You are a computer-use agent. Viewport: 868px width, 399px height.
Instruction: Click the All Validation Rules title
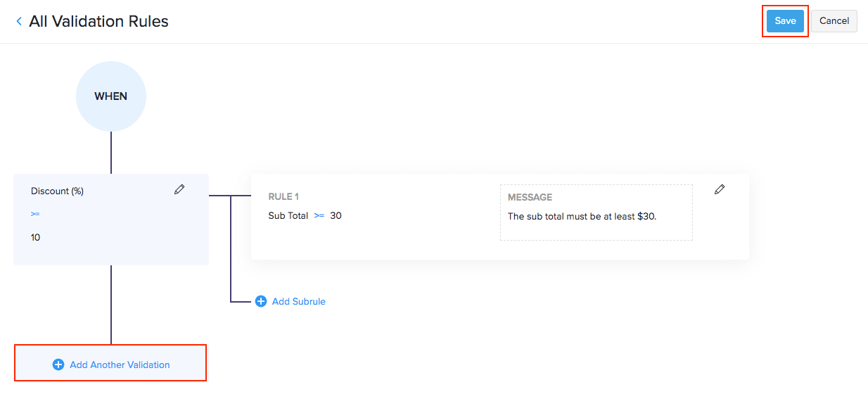pos(98,22)
